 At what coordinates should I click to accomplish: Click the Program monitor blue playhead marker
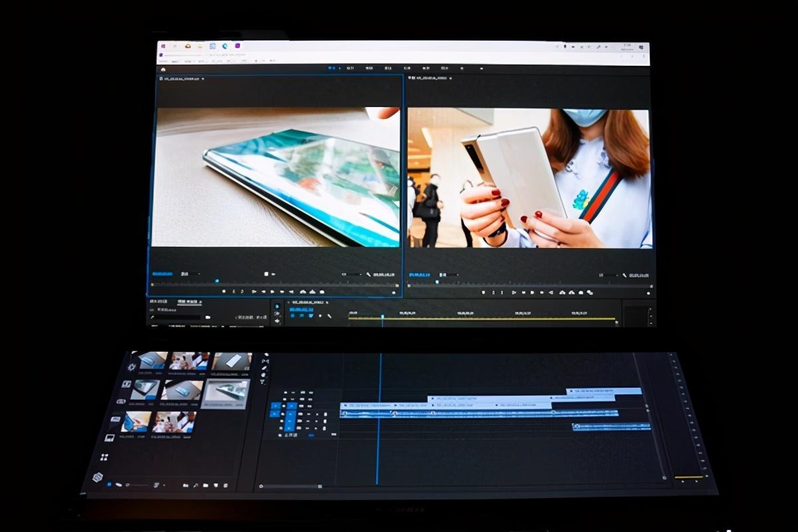(437, 282)
